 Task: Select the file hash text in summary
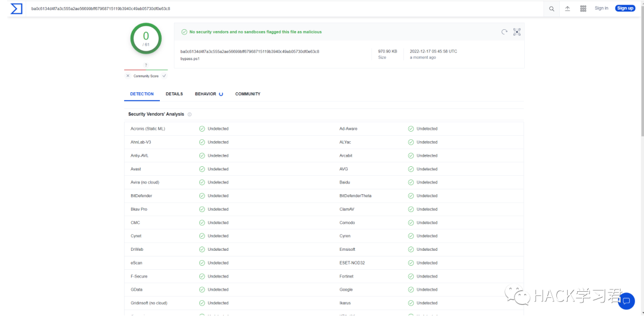click(x=250, y=52)
